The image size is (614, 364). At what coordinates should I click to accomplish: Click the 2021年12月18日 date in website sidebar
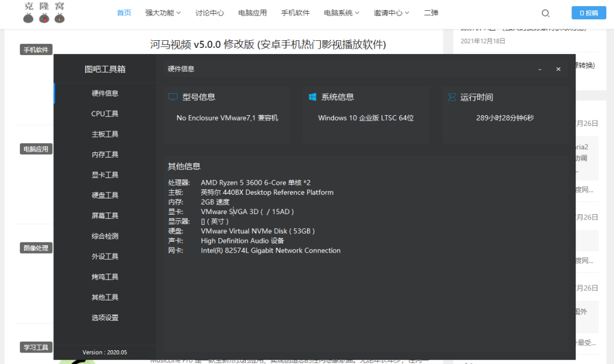pos(483,41)
